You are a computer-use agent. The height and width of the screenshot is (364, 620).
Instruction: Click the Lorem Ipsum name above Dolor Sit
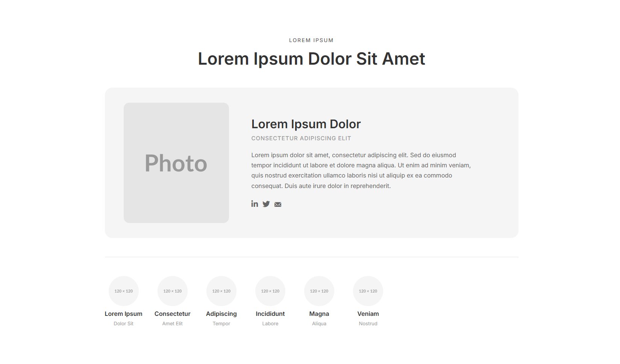click(124, 314)
